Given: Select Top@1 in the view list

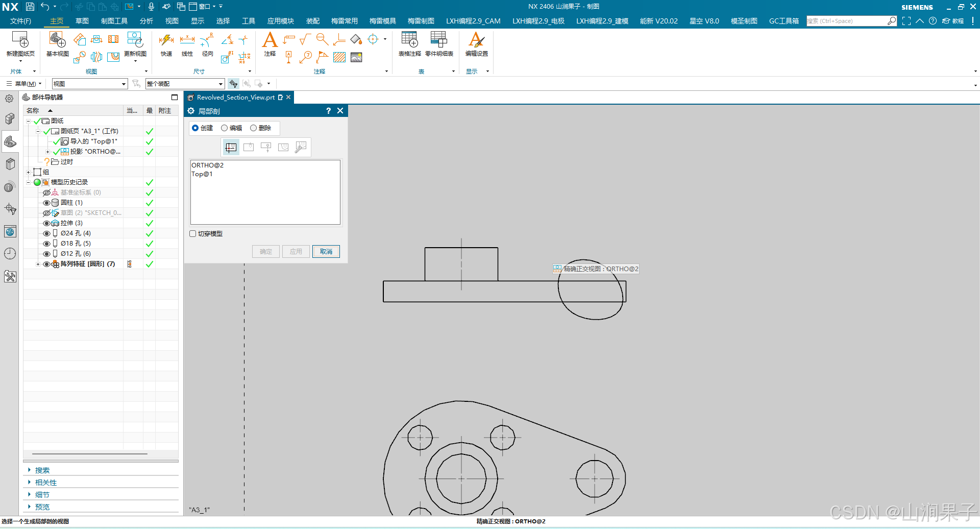Looking at the screenshot, I should point(202,174).
